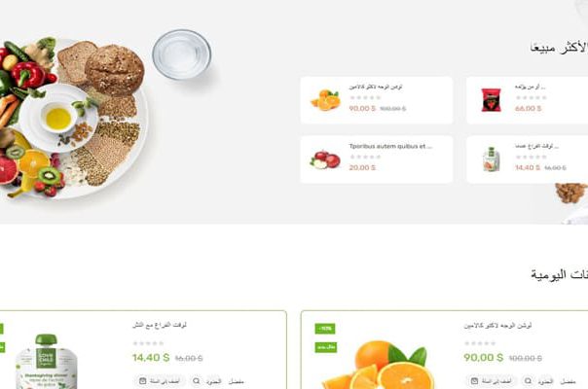Image resolution: width=588 pixels, height=389 pixels.
Task: Click the star rating of the 20,00 $ apple item
Action: [x=365, y=157]
